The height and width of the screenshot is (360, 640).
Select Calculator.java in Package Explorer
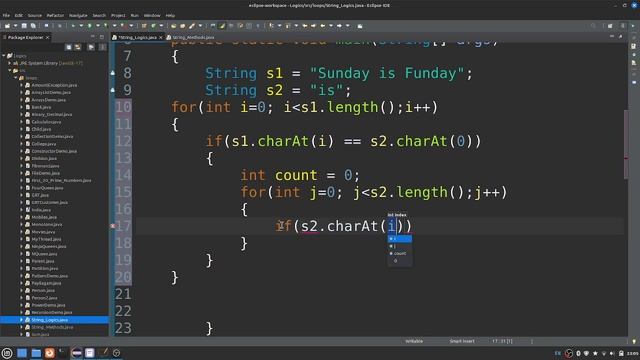tap(46, 122)
